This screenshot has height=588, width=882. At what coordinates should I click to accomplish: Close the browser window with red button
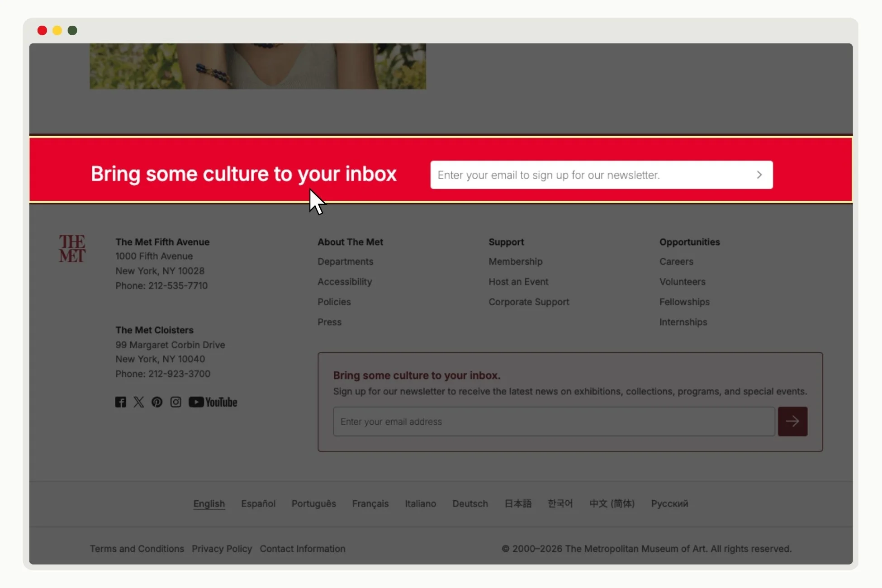point(42,30)
